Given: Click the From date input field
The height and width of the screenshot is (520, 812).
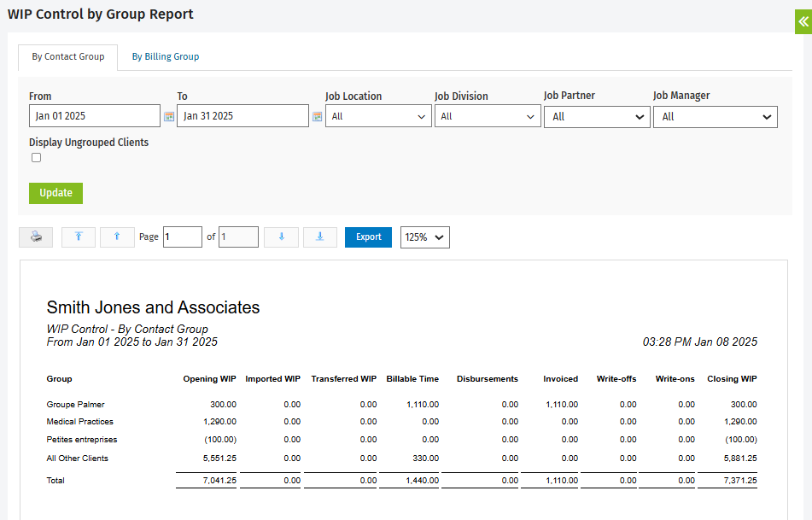Looking at the screenshot, I should 95,116.
